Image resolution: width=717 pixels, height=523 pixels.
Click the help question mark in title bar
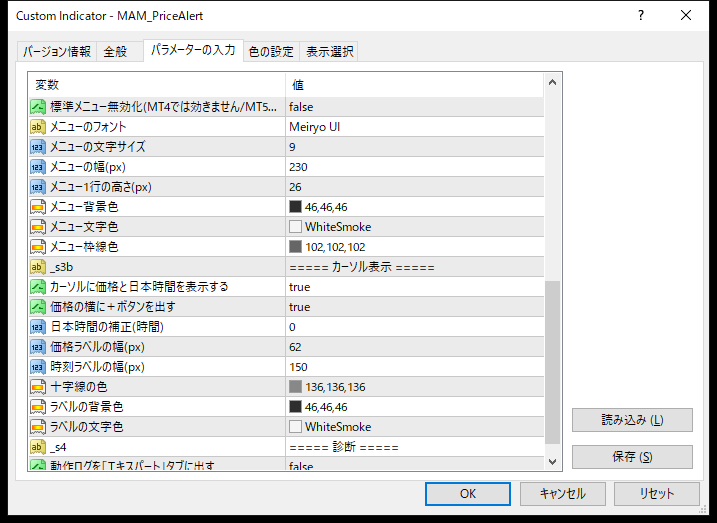(x=641, y=16)
